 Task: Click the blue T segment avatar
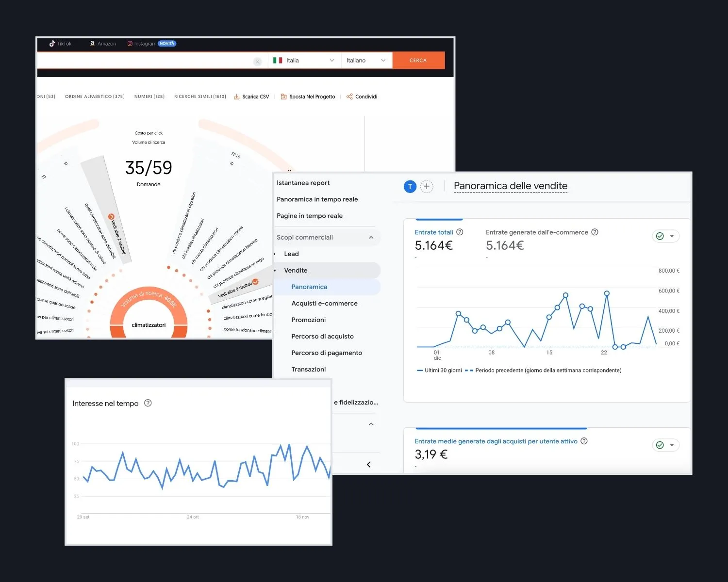point(410,186)
